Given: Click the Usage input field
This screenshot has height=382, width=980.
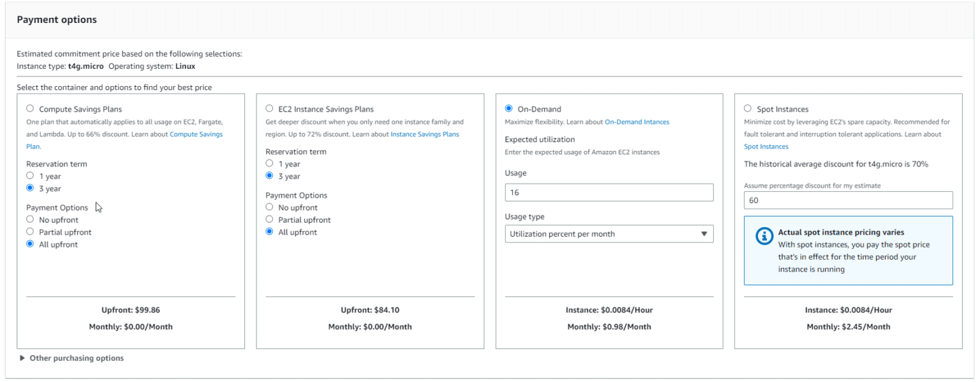Looking at the screenshot, I should [x=609, y=193].
